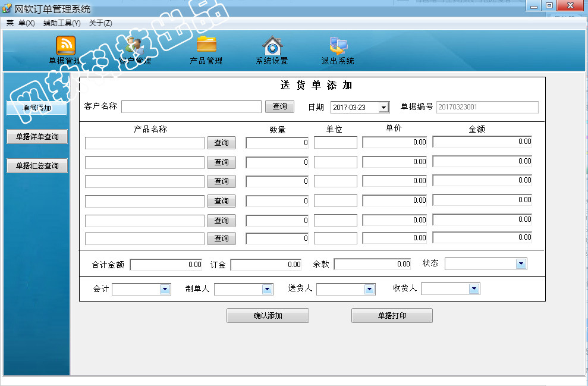Expand the 收货人 dropdown
The image size is (588, 386).
(474, 289)
